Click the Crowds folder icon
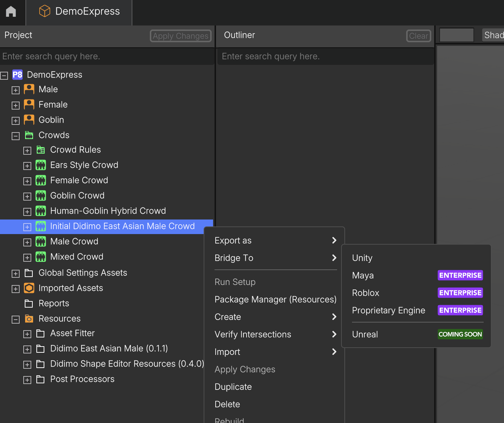The image size is (504, 423). point(29,135)
